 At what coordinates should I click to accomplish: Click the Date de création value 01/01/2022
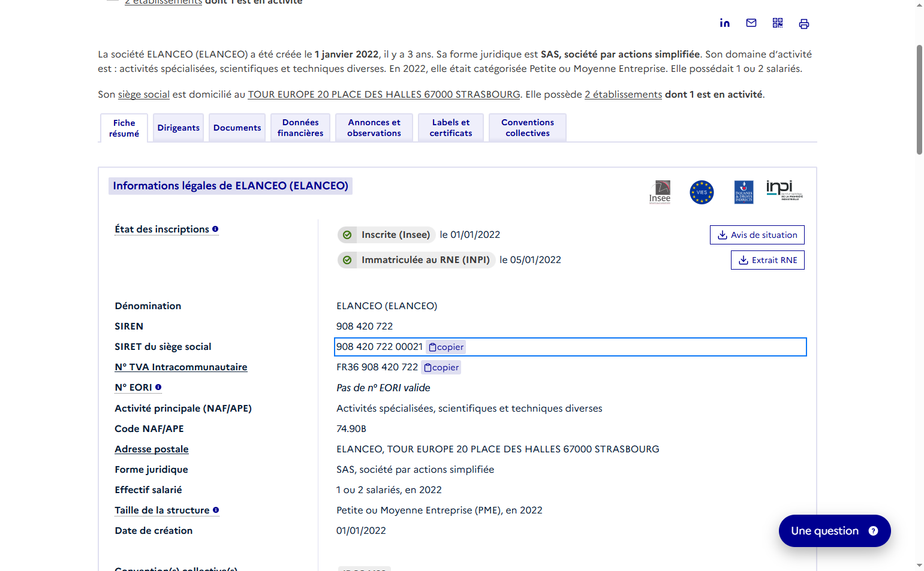click(x=361, y=531)
